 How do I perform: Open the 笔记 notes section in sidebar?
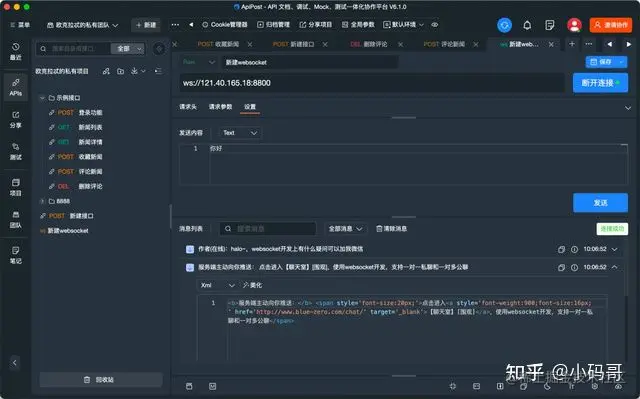coord(16,255)
